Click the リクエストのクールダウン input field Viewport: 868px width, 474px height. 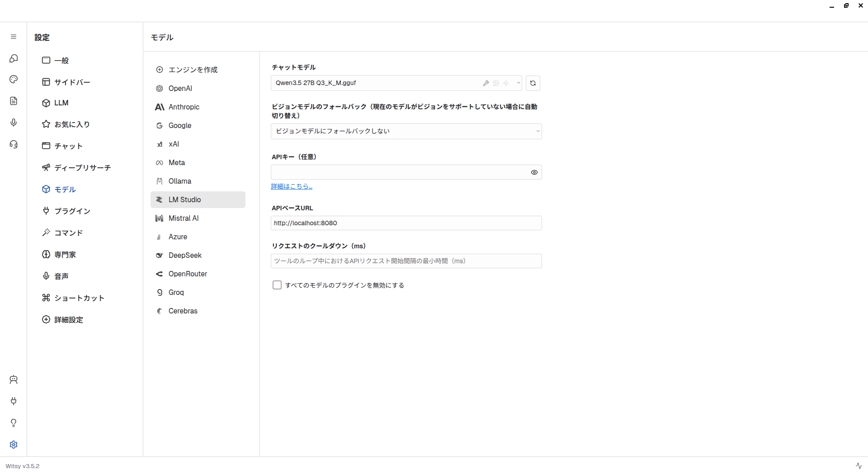click(x=406, y=261)
